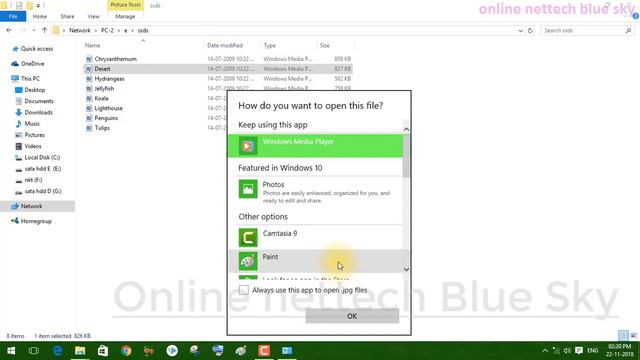Viewport: 640px width, 360px height.
Task: Select the Hydrangeas file
Action: [x=109, y=78]
